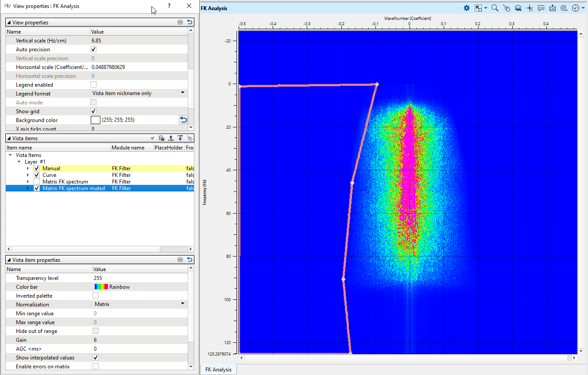Image resolution: width=588 pixels, height=375 pixels.
Task: Toggle the Legend enabled checkbox
Action: point(93,85)
